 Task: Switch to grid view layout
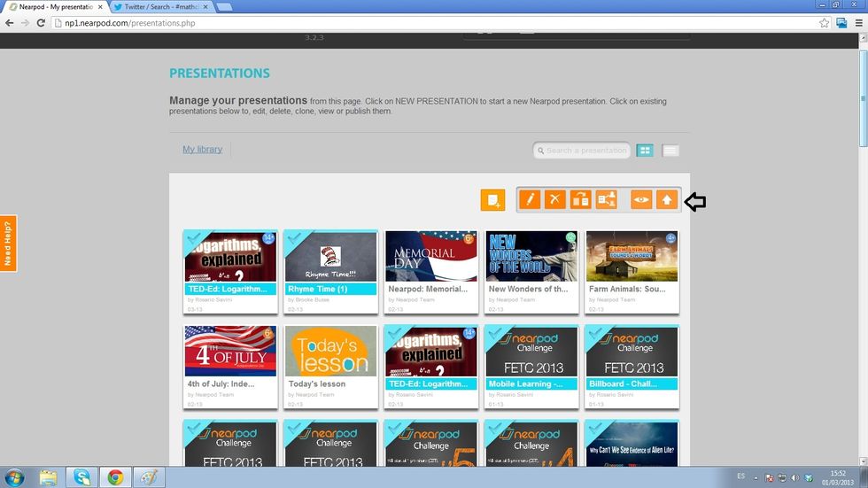point(645,150)
